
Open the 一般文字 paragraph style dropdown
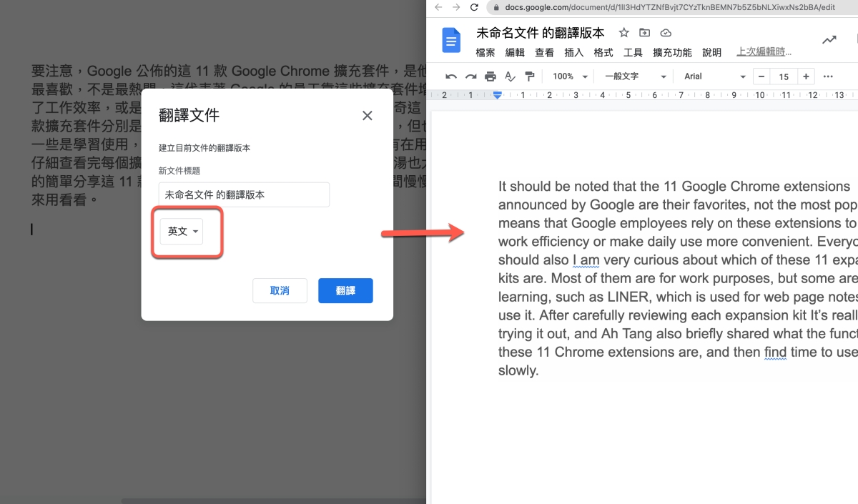coord(635,76)
